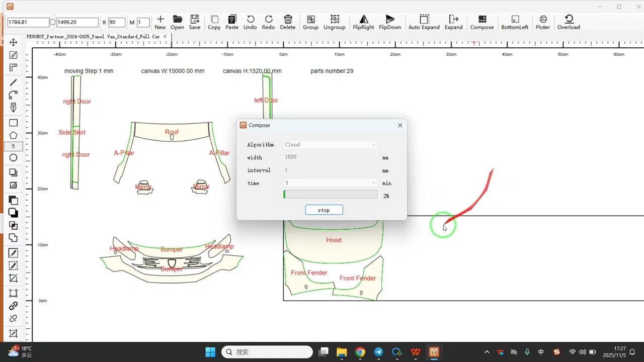Click the polygon sides field showing 5

tap(13, 146)
